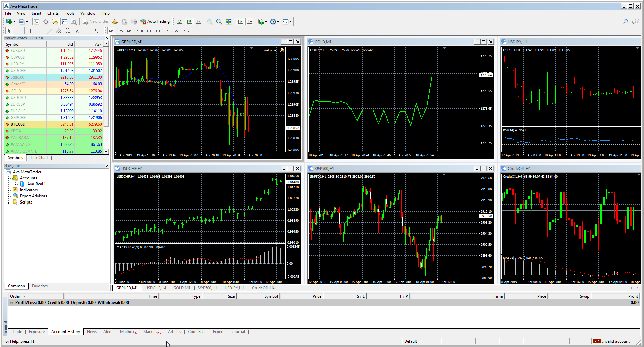Viewport: 644px width, 347px height.
Task: Click the New Order button
Action: click(96, 22)
